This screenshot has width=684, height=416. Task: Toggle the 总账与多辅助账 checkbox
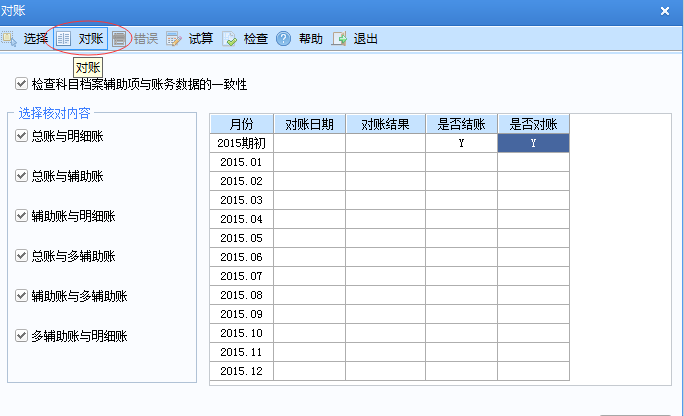coord(22,256)
